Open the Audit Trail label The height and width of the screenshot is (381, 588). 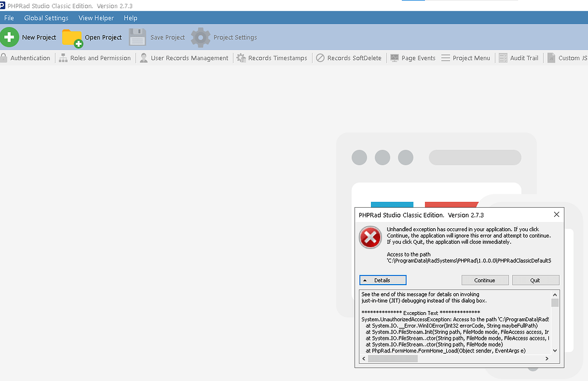coord(524,58)
